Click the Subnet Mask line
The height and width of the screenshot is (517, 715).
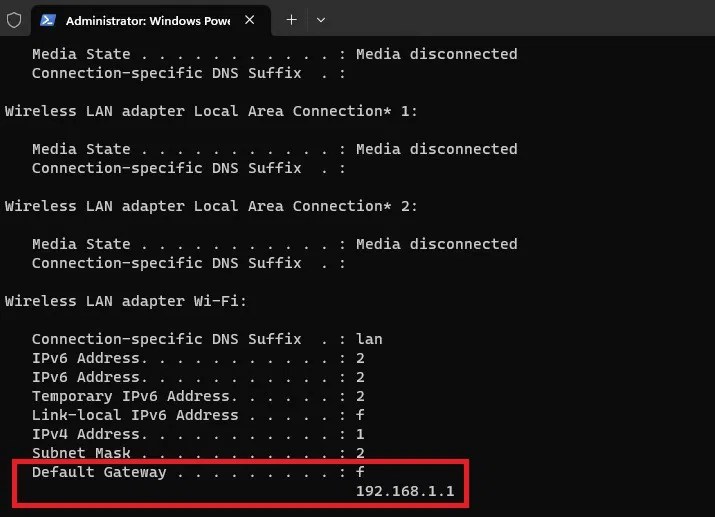coord(198,453)
